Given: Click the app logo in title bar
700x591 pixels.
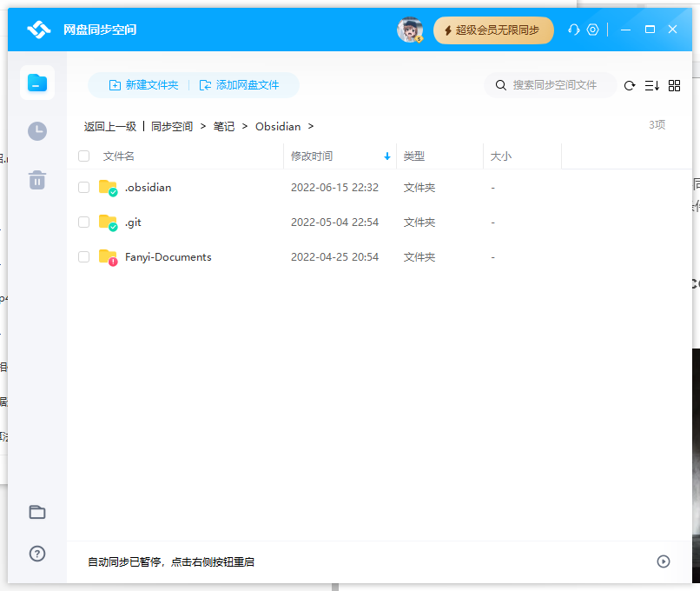Looking at the screenshot, I should (x=39, y=30).
